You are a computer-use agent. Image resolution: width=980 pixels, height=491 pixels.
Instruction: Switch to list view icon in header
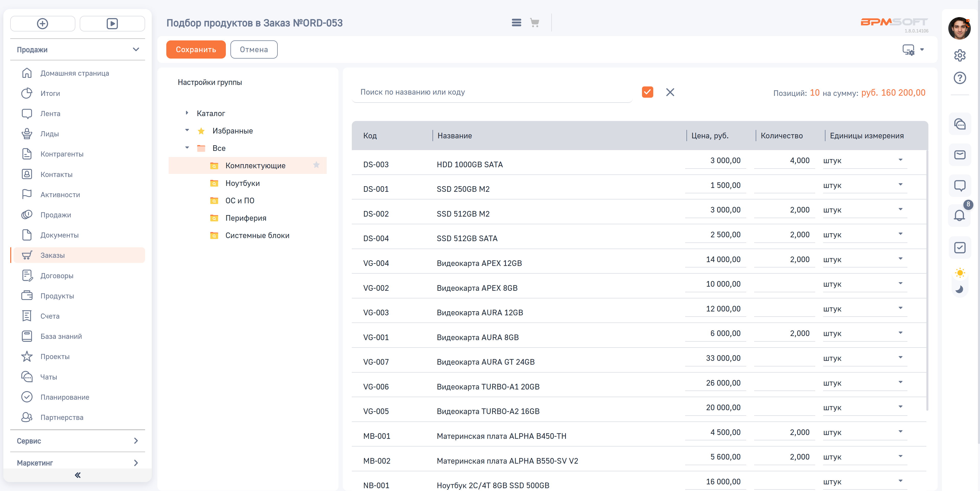pos(516,23)
